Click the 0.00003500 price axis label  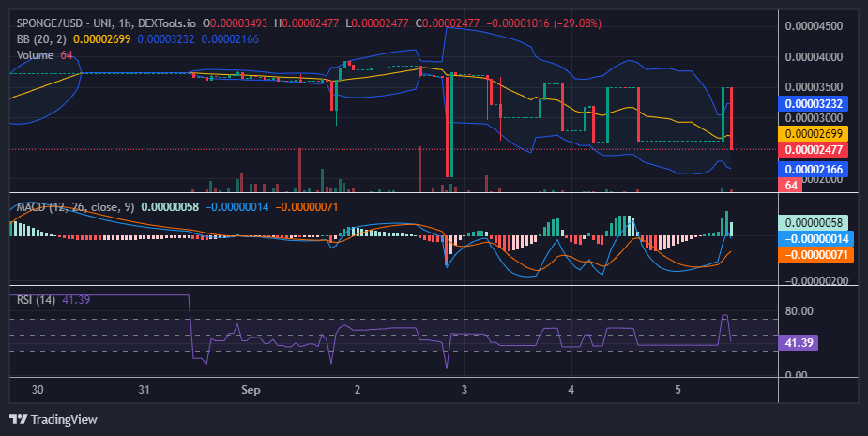point(814,87)
